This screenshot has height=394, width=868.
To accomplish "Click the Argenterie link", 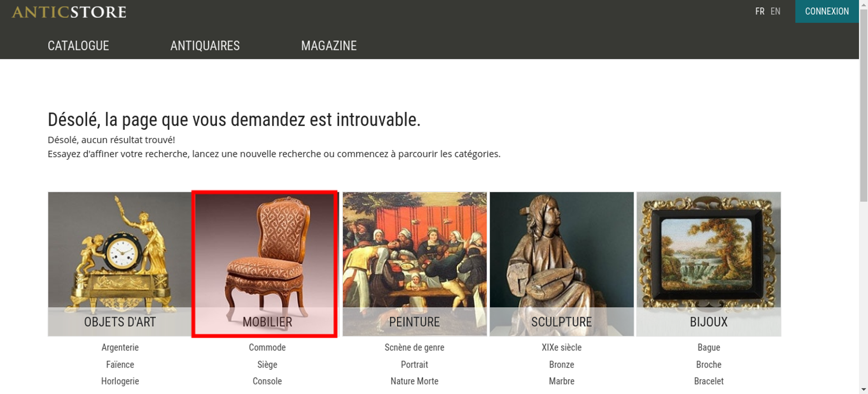I will point(120,348).
